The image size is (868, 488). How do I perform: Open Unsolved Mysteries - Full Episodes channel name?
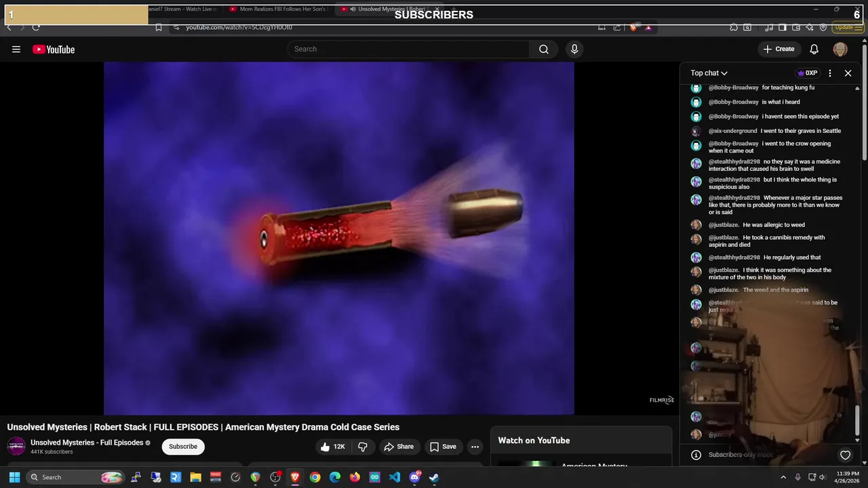click(x=87, y=443)
